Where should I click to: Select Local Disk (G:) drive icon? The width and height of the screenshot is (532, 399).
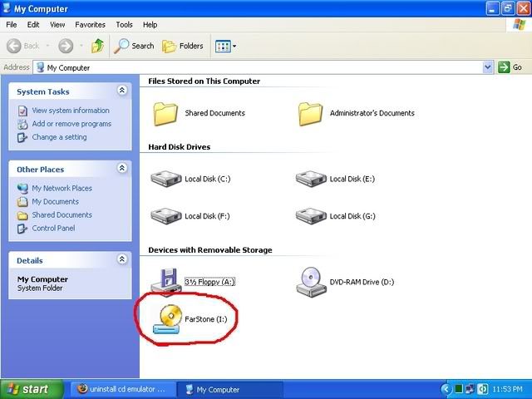[x=311, y=216]
